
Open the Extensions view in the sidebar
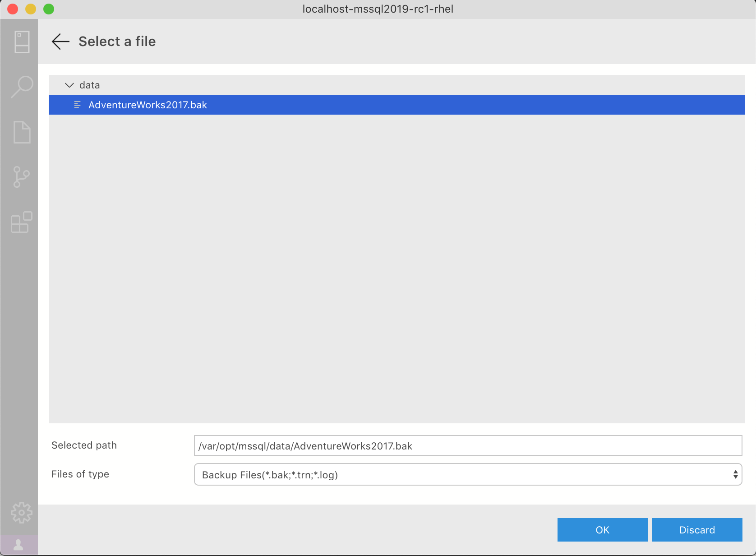point(20,222)
